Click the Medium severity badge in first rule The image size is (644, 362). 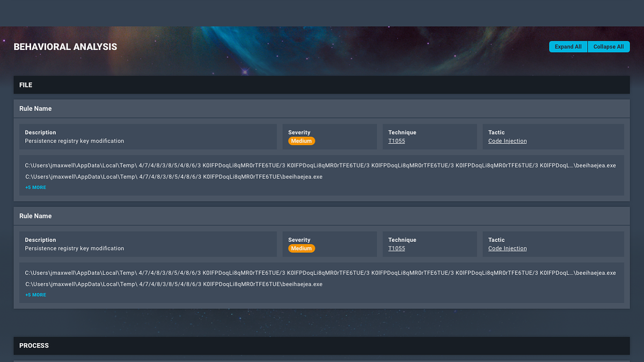(x=302, y=141)
